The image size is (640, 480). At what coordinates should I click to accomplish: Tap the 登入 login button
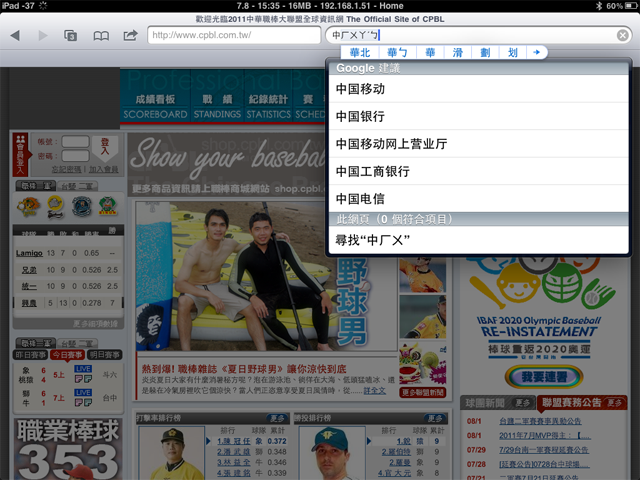(x=105, y=147)
